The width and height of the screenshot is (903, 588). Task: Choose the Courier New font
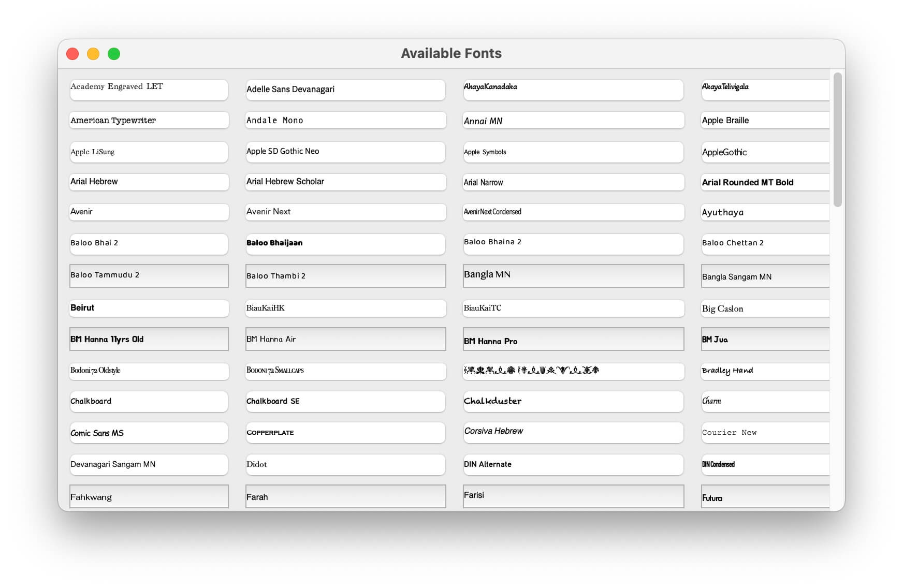765,433
